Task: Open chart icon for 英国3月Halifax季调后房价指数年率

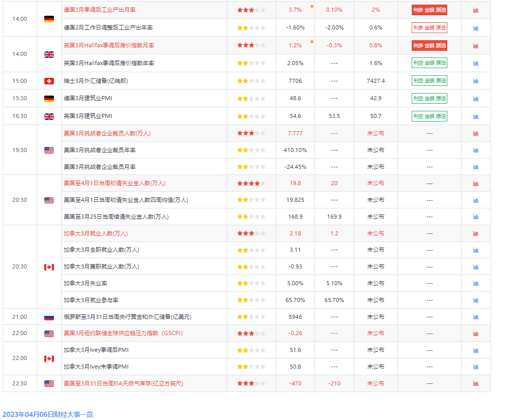Action: pos(475,63)
